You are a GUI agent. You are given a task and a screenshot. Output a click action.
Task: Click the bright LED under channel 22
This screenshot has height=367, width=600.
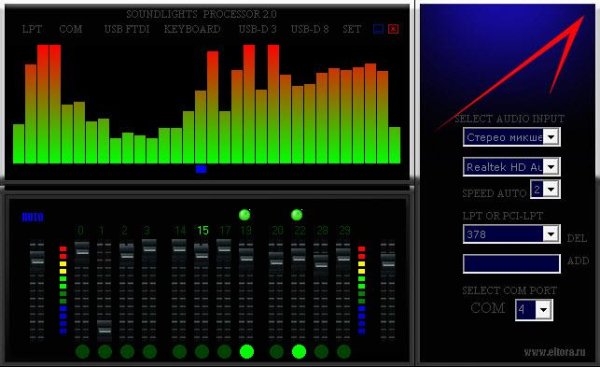point(299,351)
